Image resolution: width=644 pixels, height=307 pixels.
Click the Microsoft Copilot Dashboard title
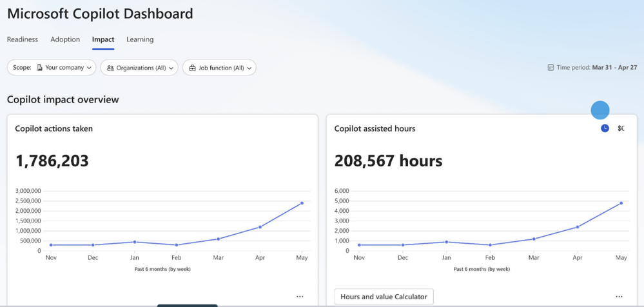100,14
